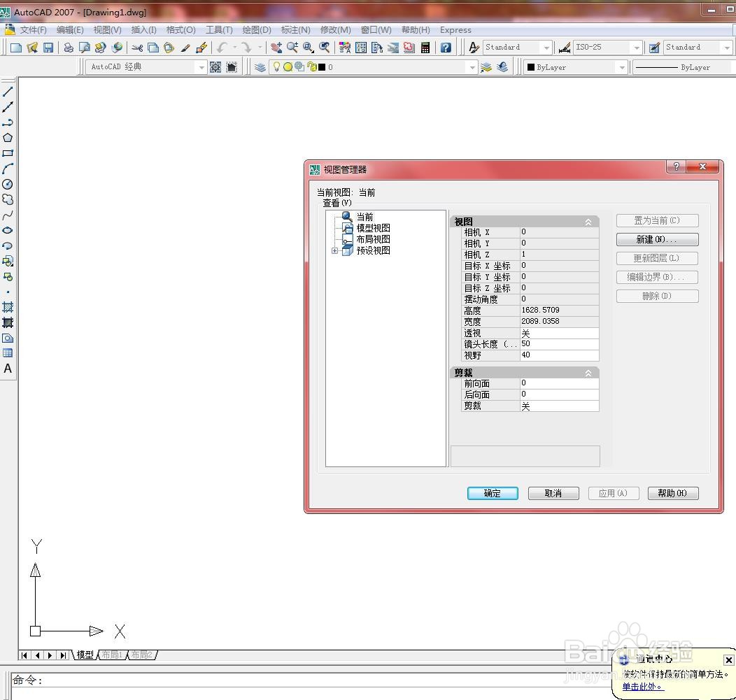Close the 通讯中心 notification balloon
This screenshot has width=736, height=700.
728,660
